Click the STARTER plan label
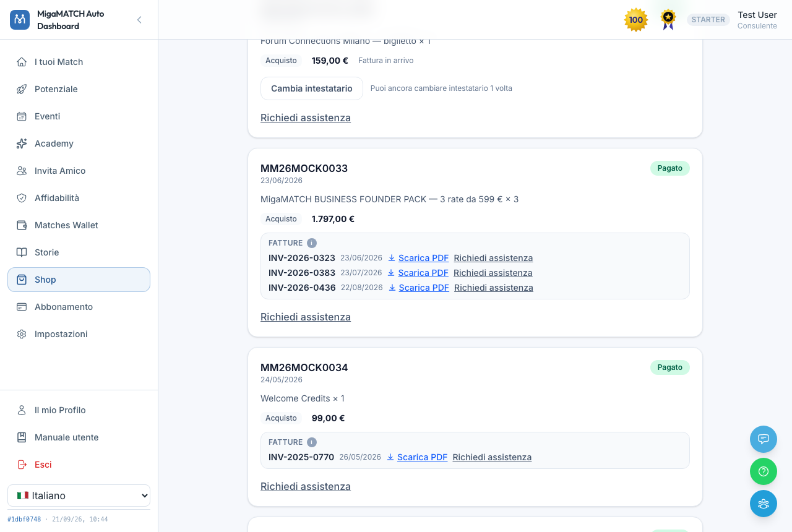The height and width of the screenshot is (532, 792). pos(708,20)
